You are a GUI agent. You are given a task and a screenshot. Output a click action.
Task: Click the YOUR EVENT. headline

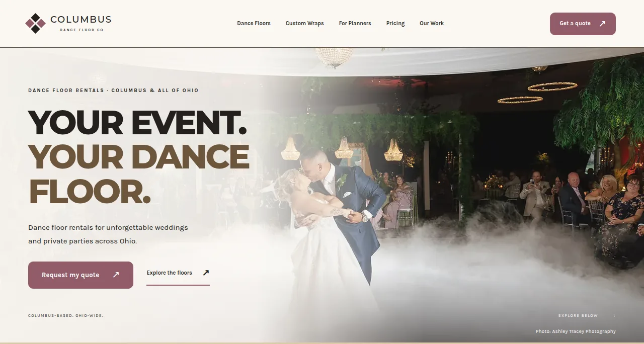coord(137,122)
